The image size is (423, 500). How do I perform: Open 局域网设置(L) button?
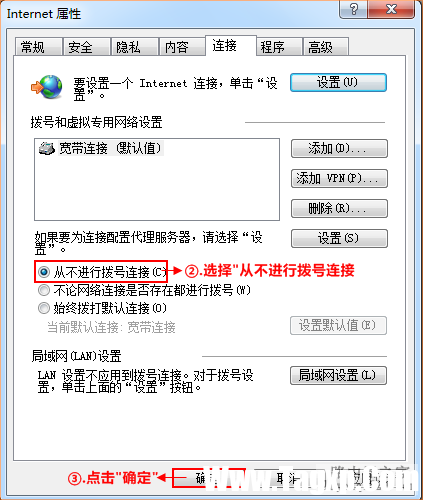click(338, 375)
